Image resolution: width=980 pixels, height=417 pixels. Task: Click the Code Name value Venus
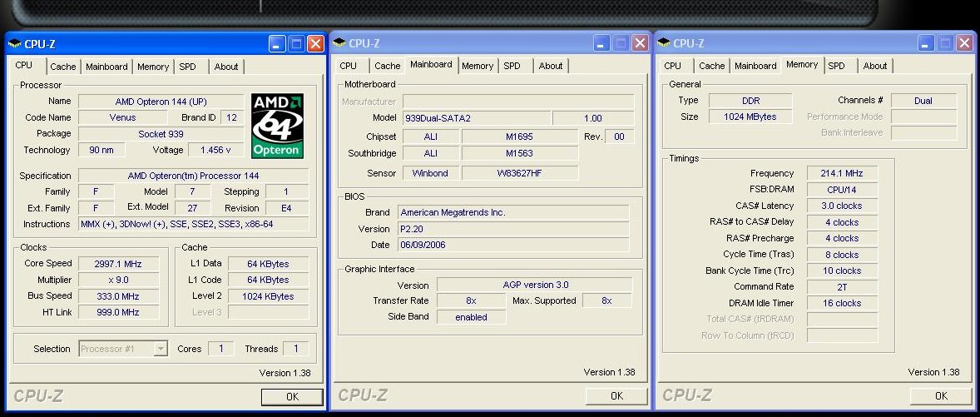pos(122,117)
